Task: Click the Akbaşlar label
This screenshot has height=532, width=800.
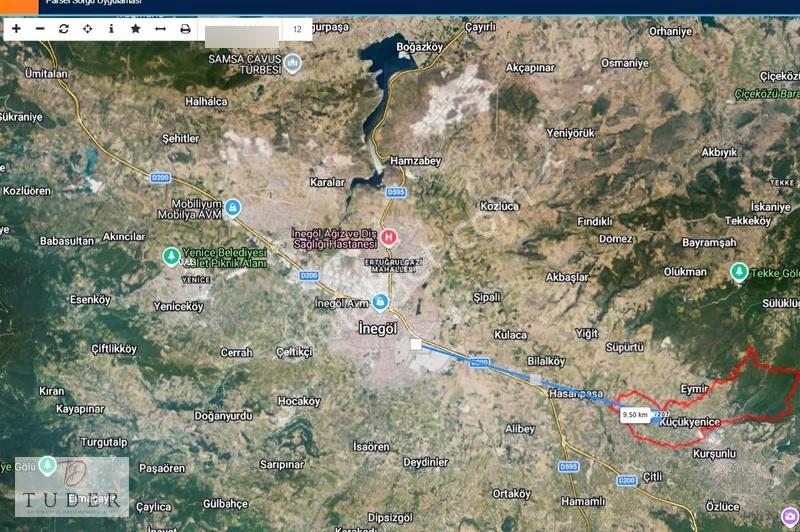Action: [x=567, y=277]
